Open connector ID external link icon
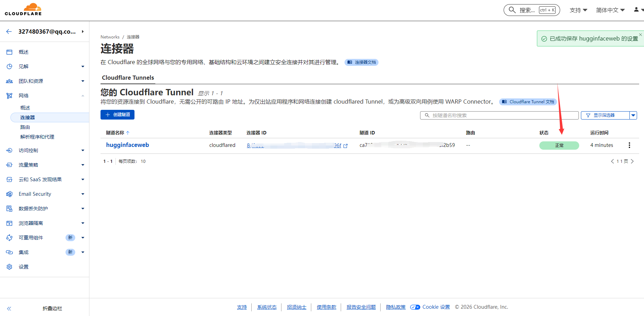 [x=345, y=146]
